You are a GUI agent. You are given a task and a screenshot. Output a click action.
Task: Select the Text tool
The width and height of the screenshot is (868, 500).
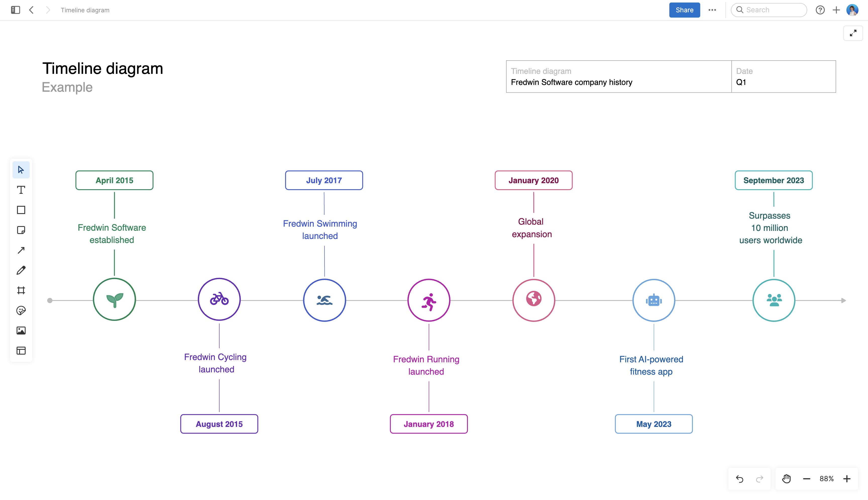(21, 190)
